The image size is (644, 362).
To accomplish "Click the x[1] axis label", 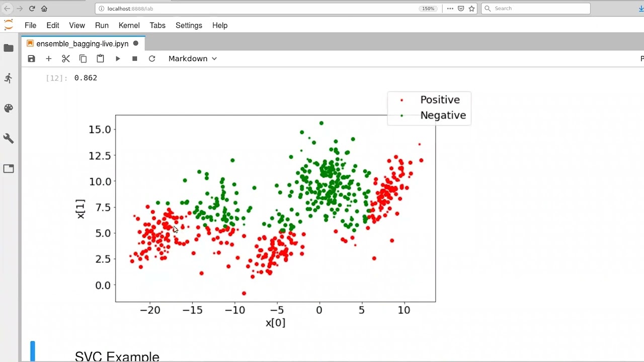I will click(81, 209).
